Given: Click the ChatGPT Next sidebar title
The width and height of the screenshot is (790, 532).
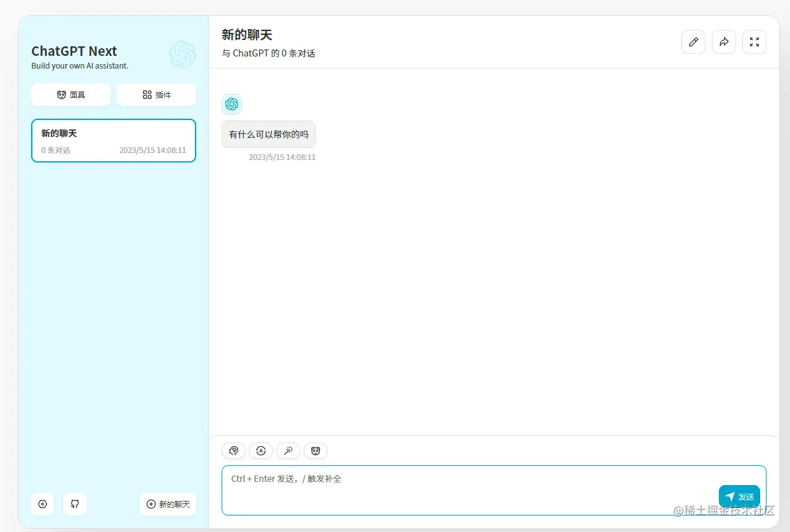Looking at the screenshot, I should click(x=74, y=51).
